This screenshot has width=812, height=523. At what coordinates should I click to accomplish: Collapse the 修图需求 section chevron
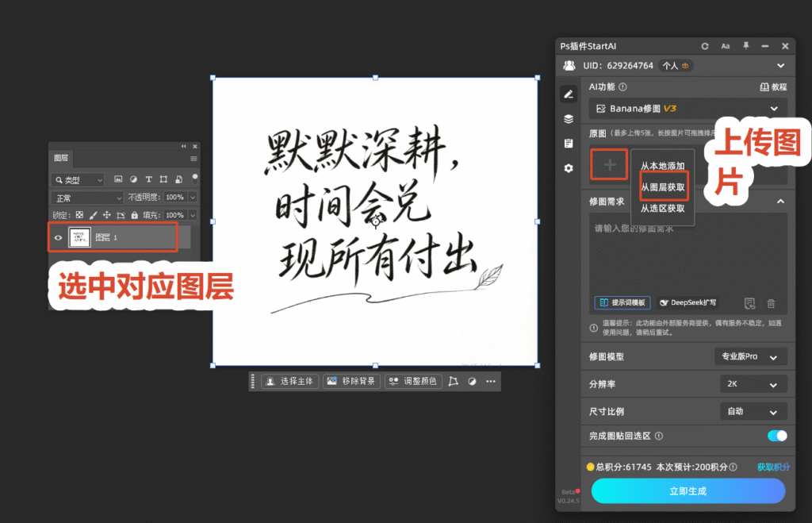pyautogui.click(x=780, y=201)
